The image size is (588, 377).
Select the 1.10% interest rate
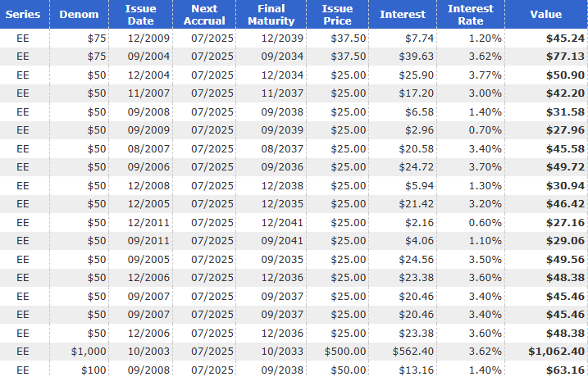point(485,241)
